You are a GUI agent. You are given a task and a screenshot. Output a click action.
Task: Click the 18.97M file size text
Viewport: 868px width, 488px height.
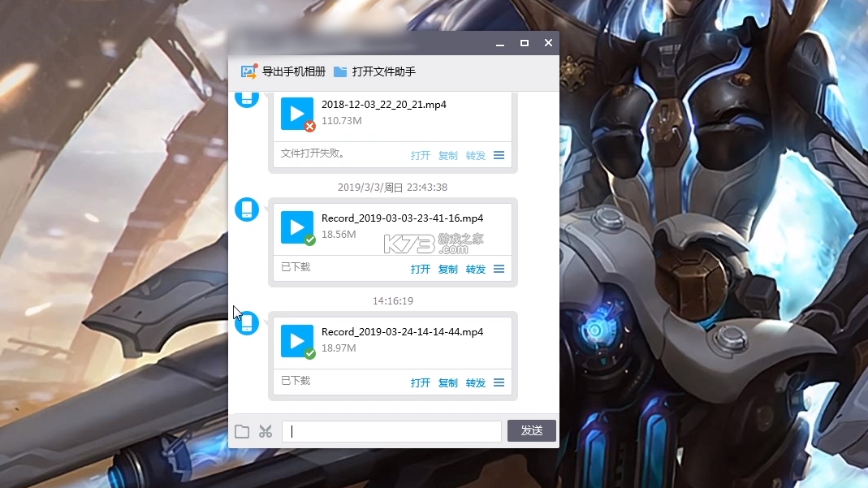click(339, 348)
